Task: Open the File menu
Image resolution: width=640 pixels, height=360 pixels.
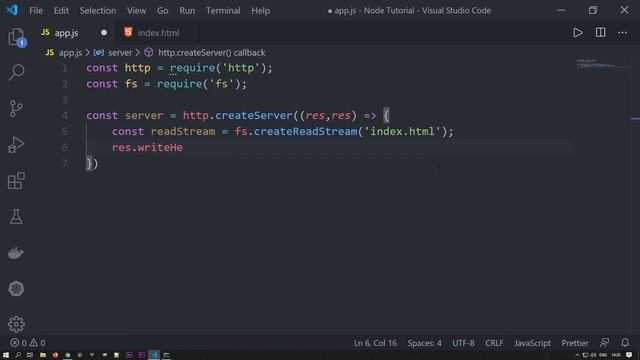Action: tap(36, 11)
